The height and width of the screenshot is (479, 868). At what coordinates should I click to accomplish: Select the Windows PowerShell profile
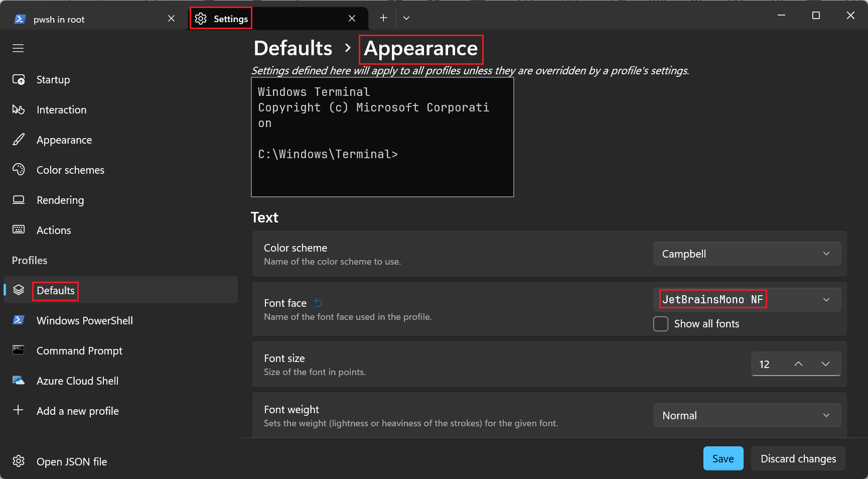120,320
